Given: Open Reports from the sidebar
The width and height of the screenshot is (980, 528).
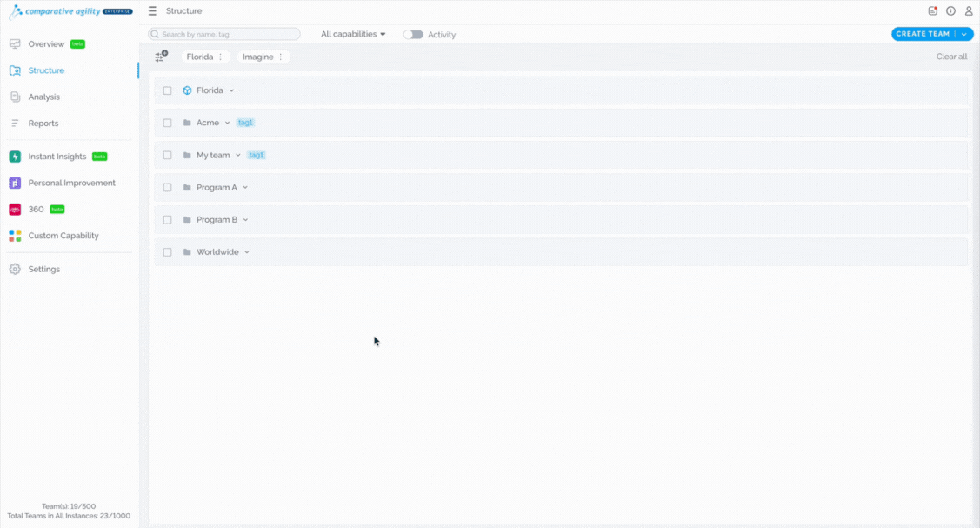Looking at the screenshot, I should tap(43, 124).
